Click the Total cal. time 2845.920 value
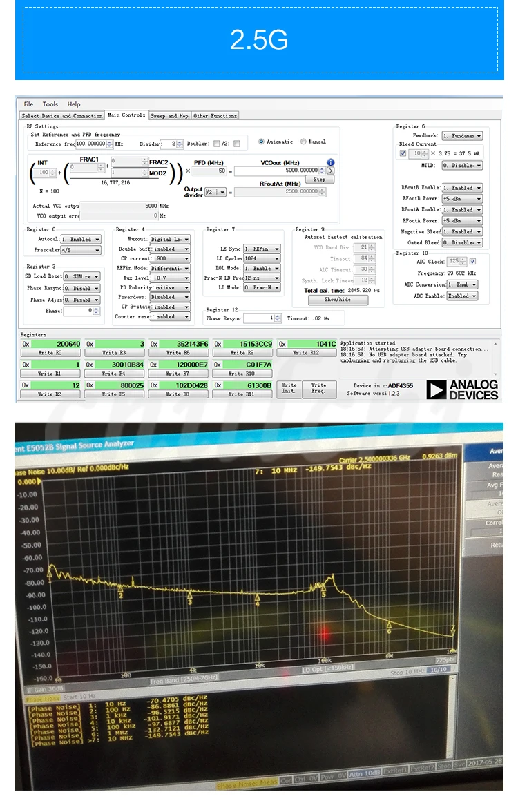Screen dimensions: 518x812 363,291
